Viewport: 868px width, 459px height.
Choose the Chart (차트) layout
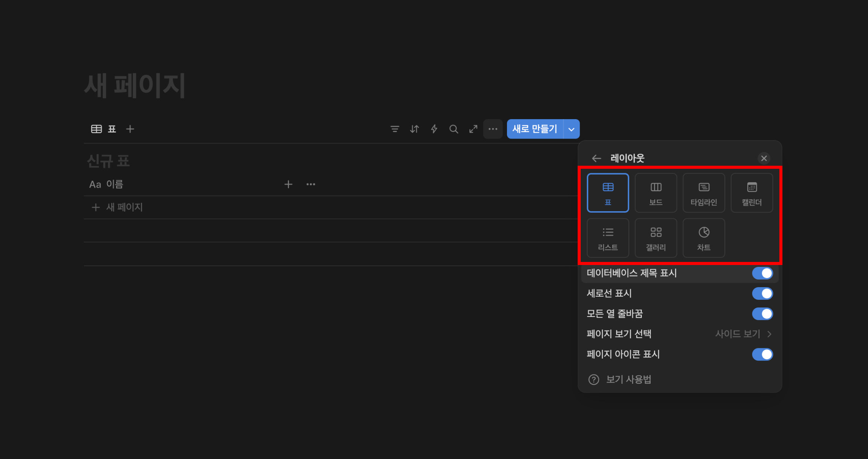[x=703, y=238]
